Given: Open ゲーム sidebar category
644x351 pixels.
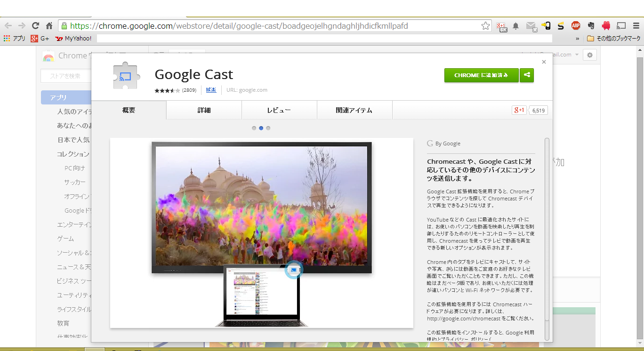Looking at the screenshot, I should click(x=65, y=239).
